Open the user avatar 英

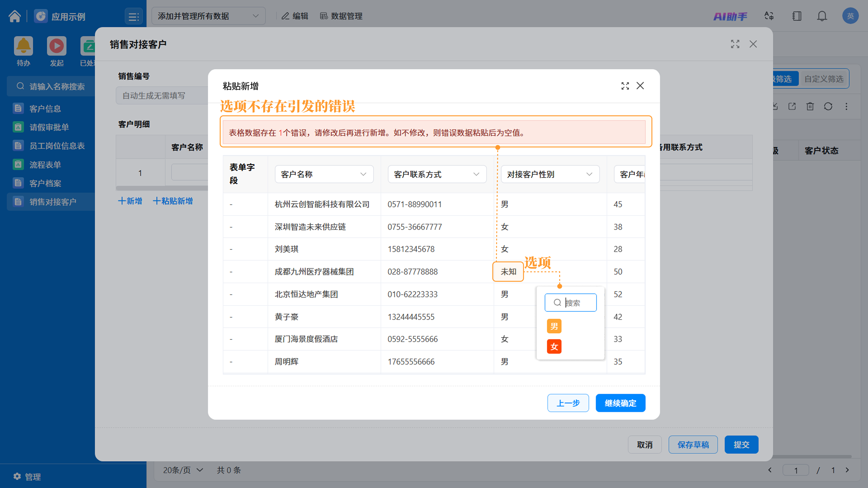(850, 16)
